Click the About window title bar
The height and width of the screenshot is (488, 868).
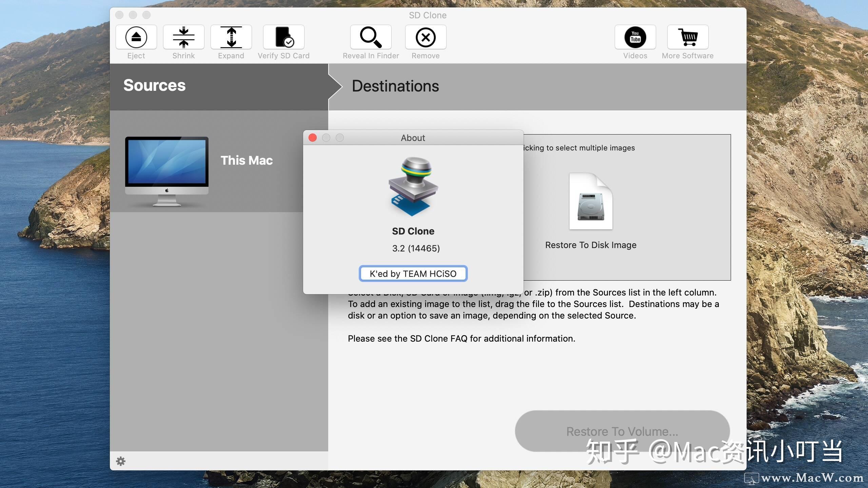tap(413, 138)
